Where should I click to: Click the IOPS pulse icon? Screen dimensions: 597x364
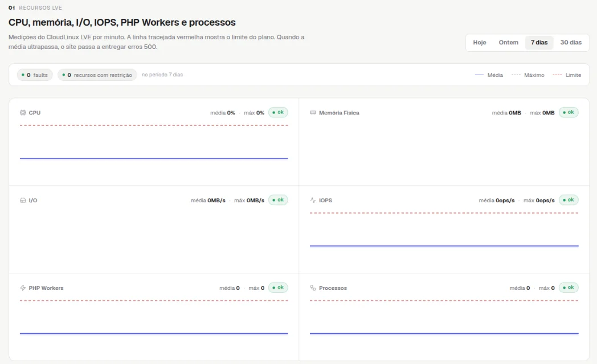[x=313, y=201]
